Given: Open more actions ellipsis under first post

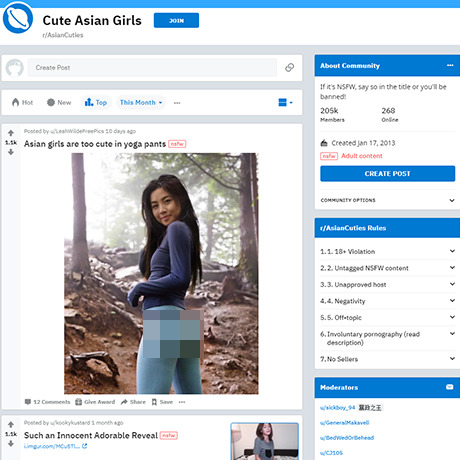Looking at the screenshot, I should (x=182, y=402).
